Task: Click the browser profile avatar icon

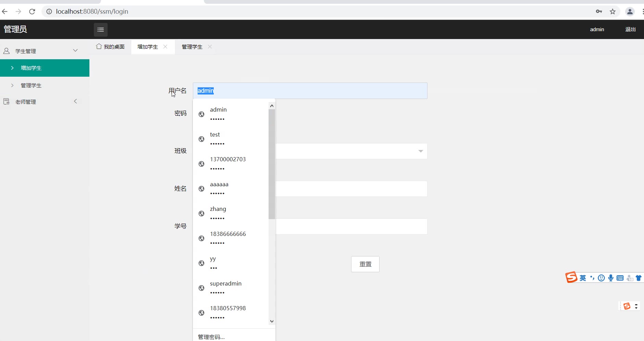Action: (x=630, y=12)
